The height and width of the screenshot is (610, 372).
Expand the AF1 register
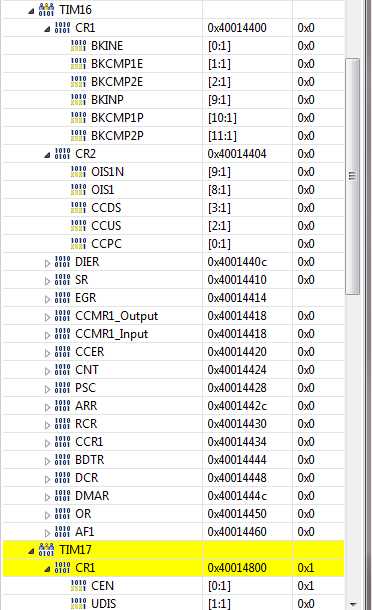[47, 534]
